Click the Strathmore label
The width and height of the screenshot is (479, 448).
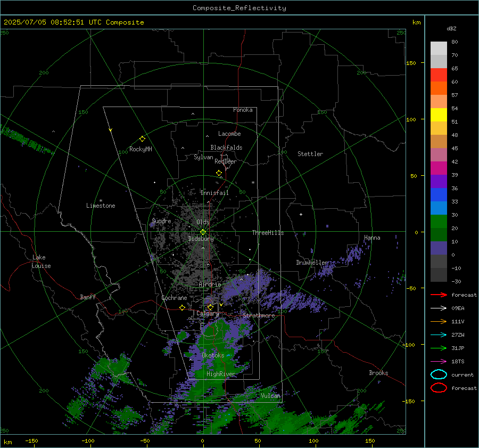259,315
